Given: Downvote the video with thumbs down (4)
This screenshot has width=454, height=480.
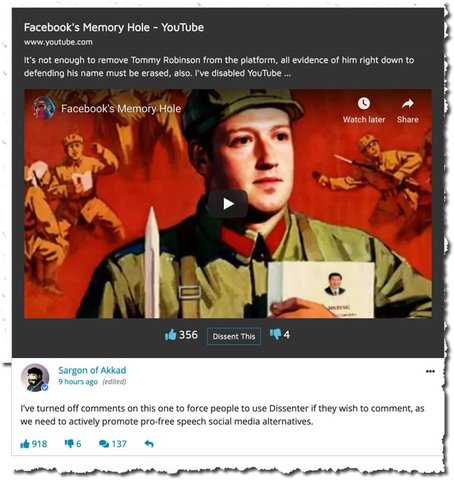Looking at the screenshot, I should (x=275, y=334).
